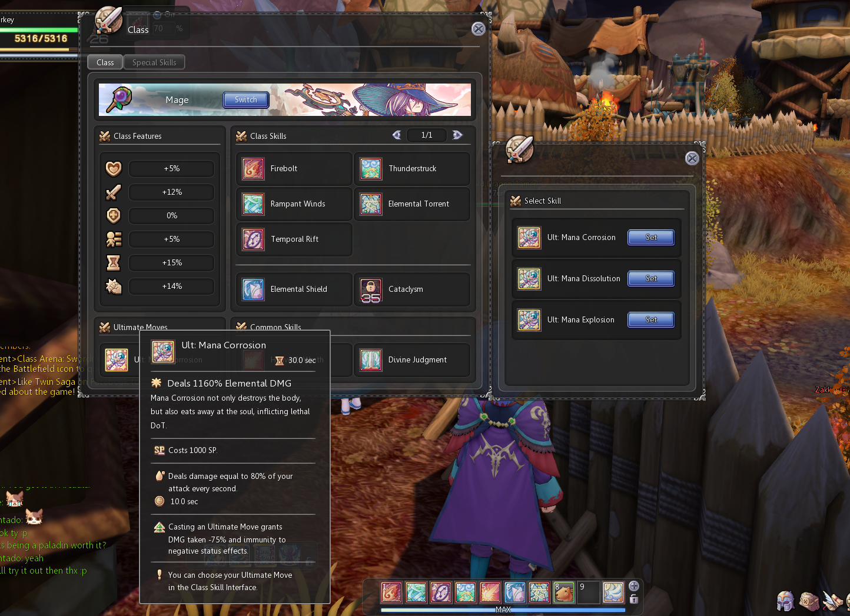The image size is (850, 616).
Task: Toggle the hotbar lock icon
Action: pos(634,599)
